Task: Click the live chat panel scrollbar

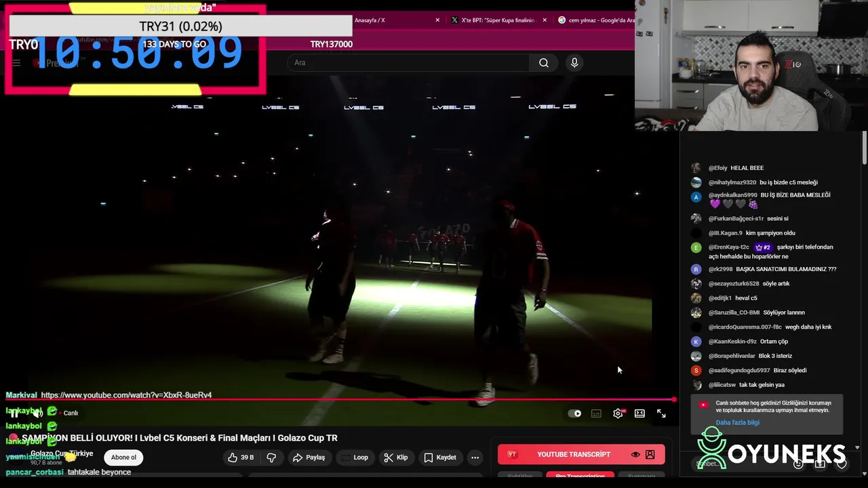Action: 864,147
